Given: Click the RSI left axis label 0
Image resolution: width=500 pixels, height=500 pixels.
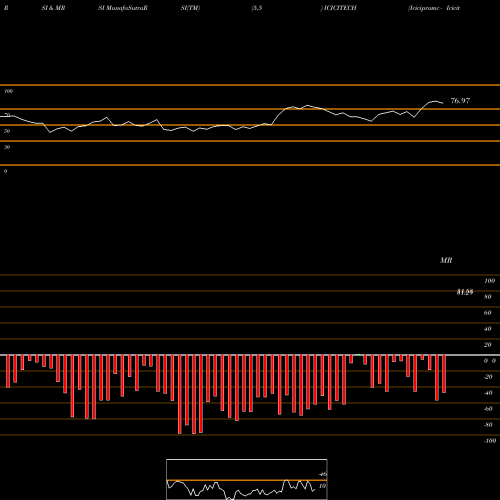Looking at the screenshot, I should pos(5,171).
